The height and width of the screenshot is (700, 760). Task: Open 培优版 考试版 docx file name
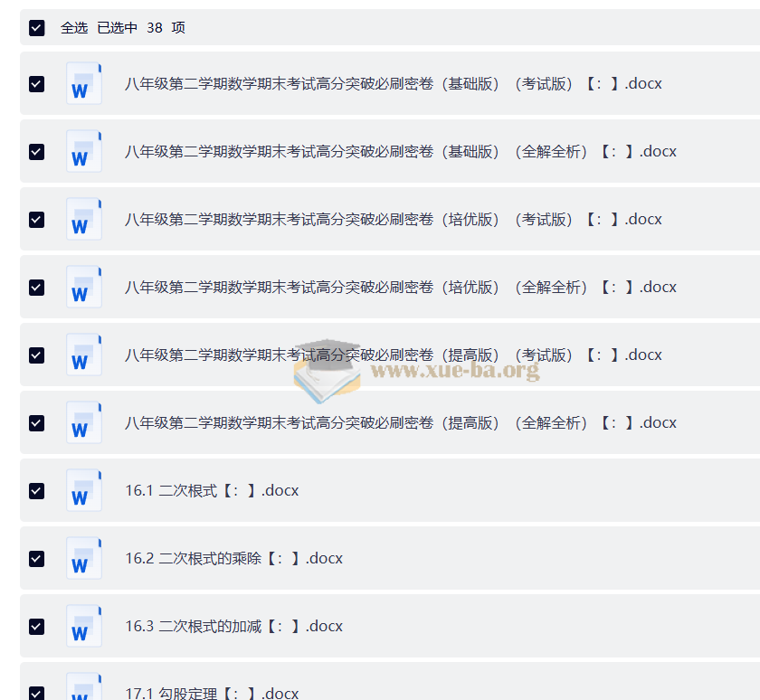point(393,220)
